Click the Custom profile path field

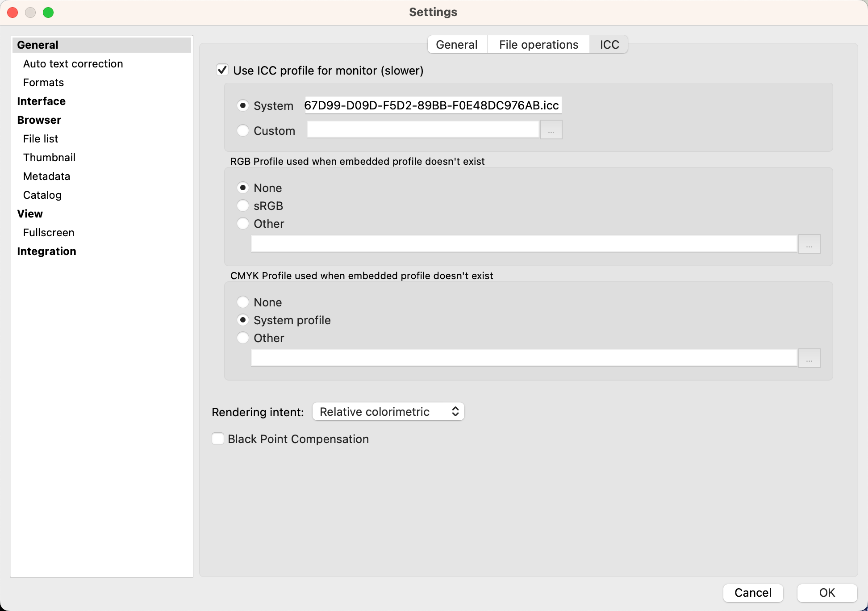423,130
